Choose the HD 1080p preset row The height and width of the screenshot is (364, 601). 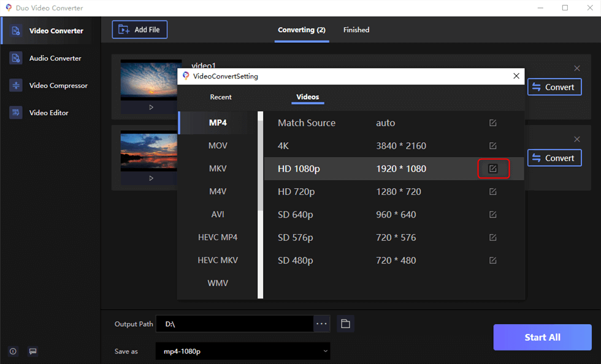394,169
